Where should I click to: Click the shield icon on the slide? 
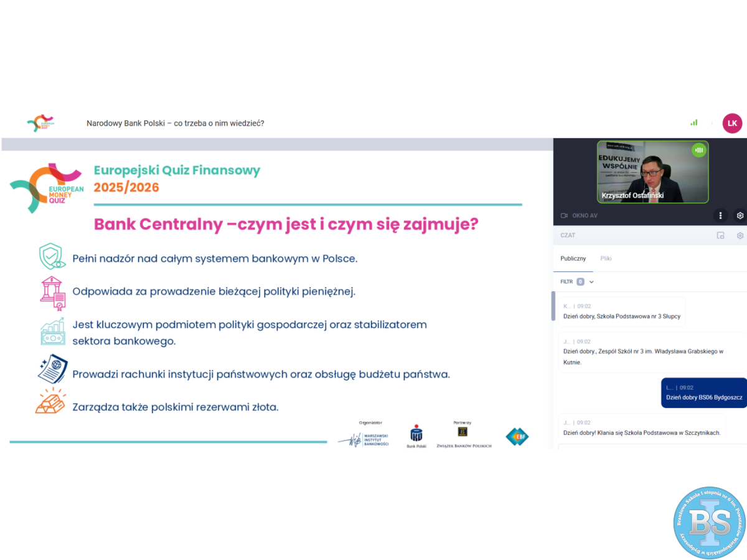tap(52, 257)
